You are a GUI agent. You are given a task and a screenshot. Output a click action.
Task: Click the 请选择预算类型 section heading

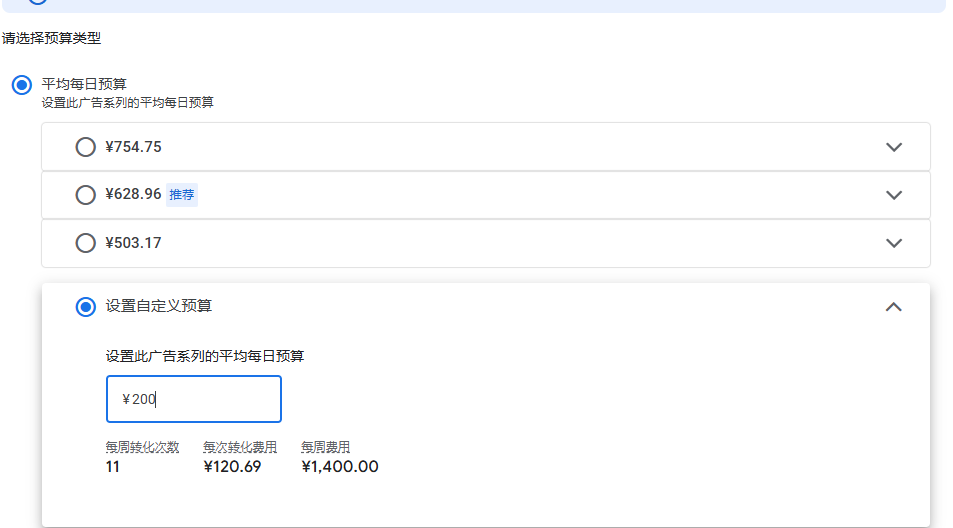click(51, 39)
